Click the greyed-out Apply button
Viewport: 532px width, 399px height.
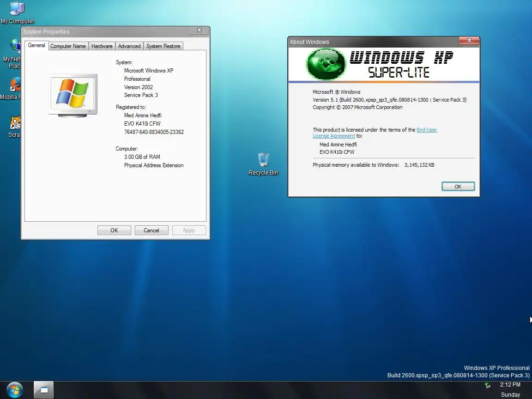click(x=188, y=230)
